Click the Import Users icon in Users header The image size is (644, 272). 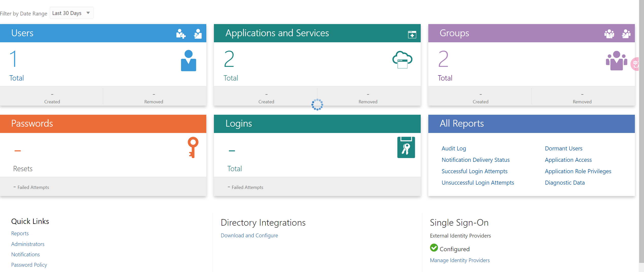198,34
